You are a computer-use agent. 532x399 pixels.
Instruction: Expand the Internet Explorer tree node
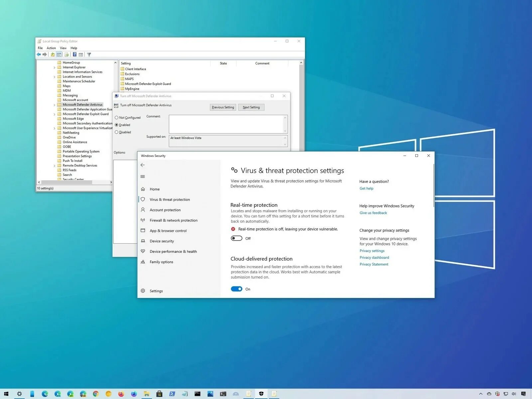tap(55, 67)
